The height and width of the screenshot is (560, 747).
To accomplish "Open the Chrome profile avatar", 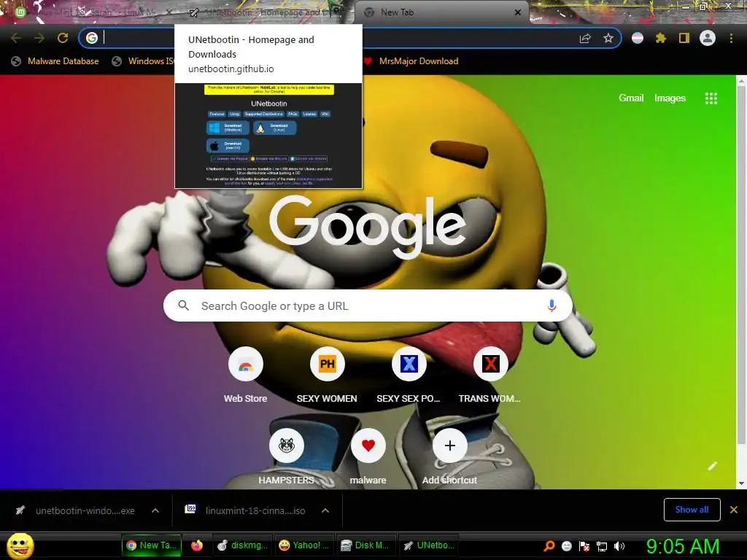I will [708, 38].
